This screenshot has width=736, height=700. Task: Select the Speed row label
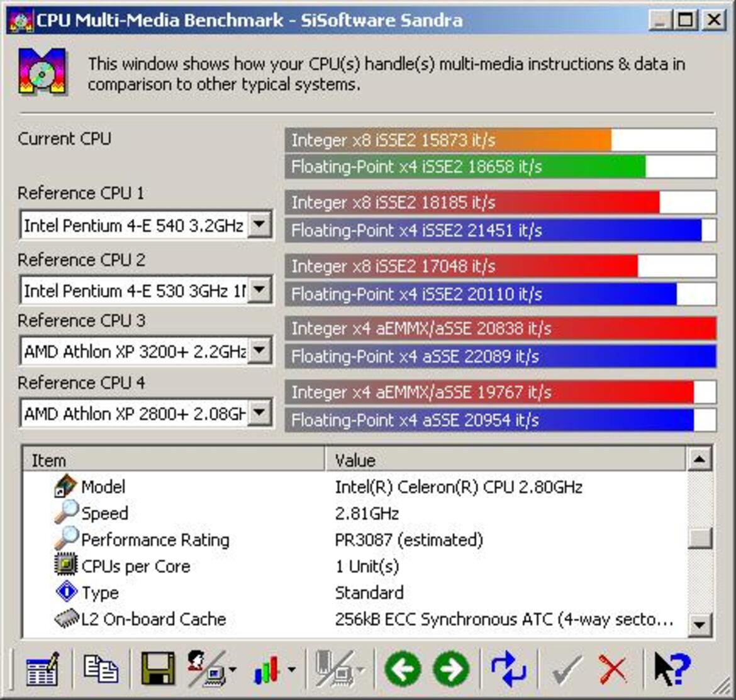(104, 513)
